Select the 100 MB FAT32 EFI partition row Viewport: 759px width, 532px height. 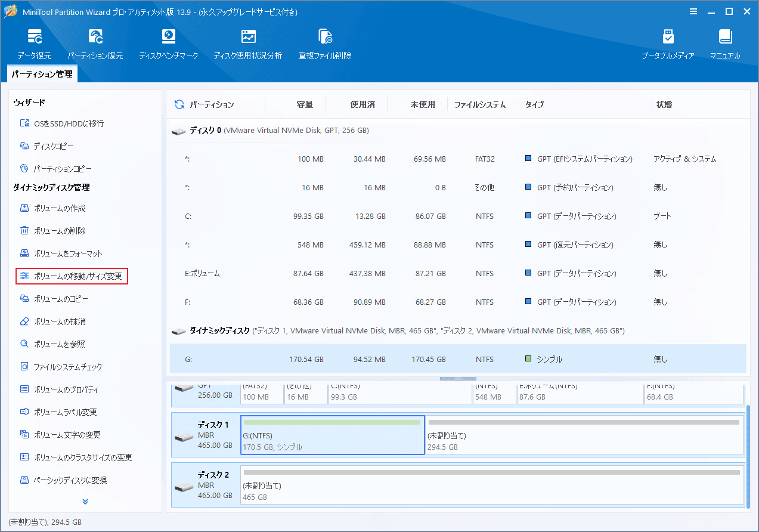tap(459, 159)
